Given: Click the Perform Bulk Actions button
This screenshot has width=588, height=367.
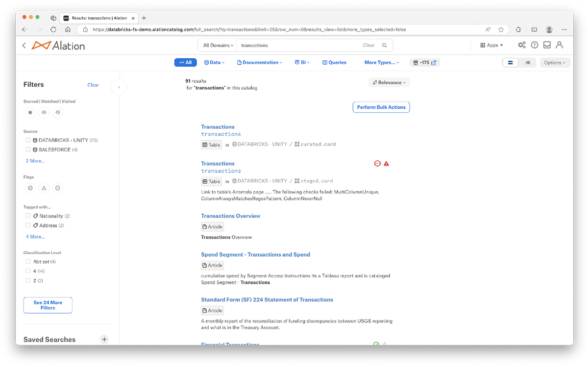Looking at the screenshot, I should coord(381,107).
